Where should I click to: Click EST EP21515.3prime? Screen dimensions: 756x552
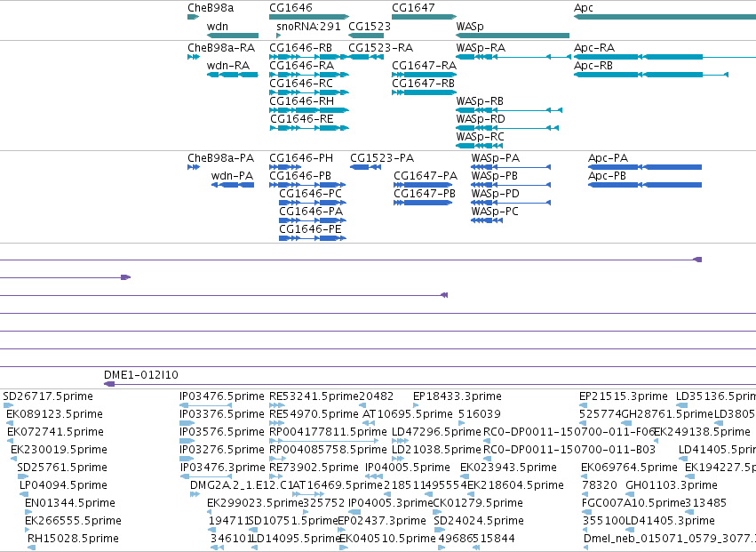click(583, 405)
